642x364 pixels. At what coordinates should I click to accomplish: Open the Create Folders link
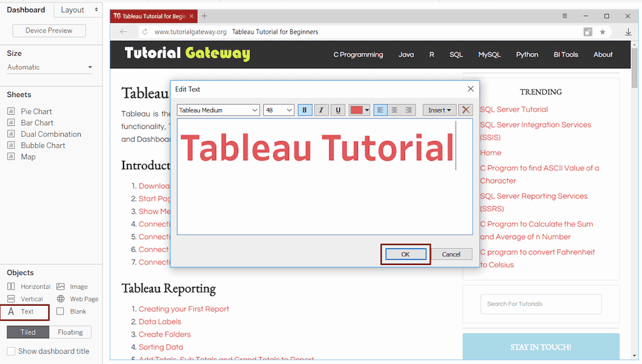(165, 335)
